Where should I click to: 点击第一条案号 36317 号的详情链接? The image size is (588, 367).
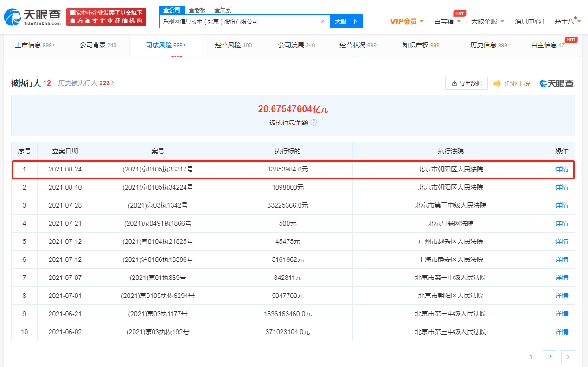pyautogui.click(x=561, y=169)
